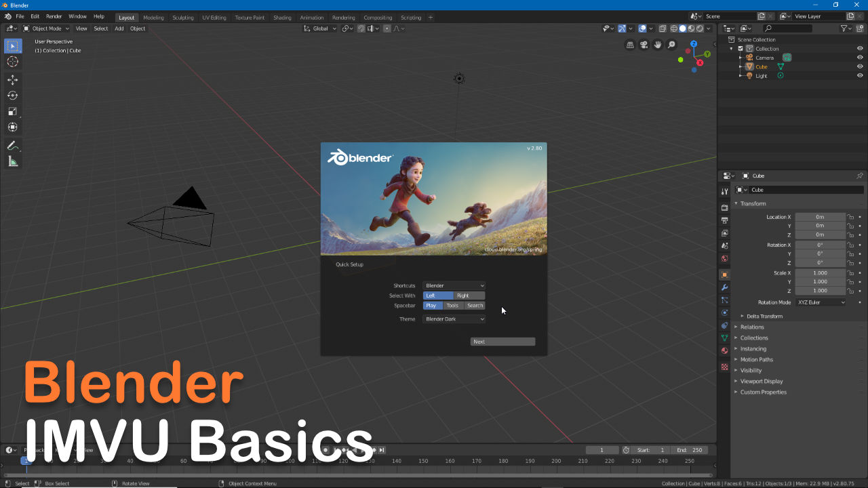Open the Render properties tab icon

pos(725,207)
